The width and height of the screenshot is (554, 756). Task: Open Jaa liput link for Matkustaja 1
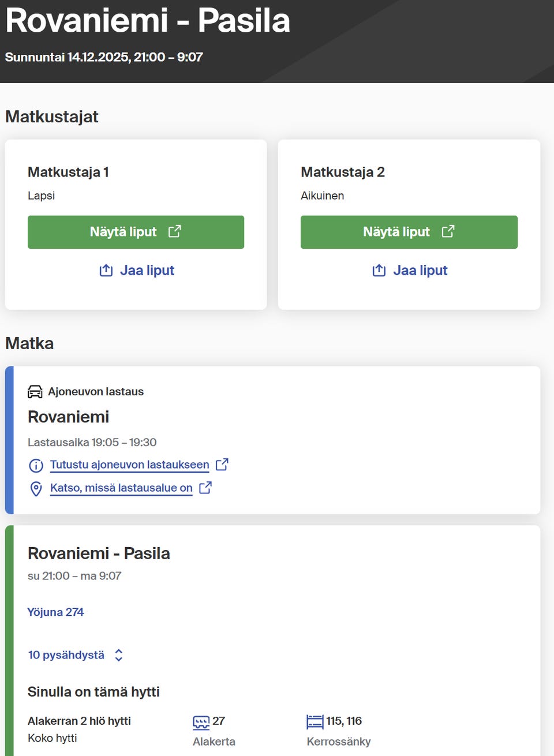point(147,270)
